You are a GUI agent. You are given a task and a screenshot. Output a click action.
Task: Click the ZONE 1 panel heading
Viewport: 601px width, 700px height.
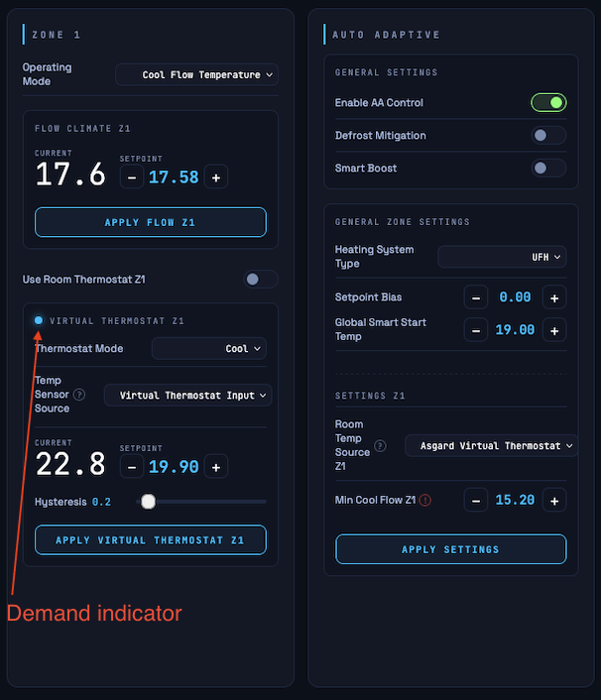[57, 35]
